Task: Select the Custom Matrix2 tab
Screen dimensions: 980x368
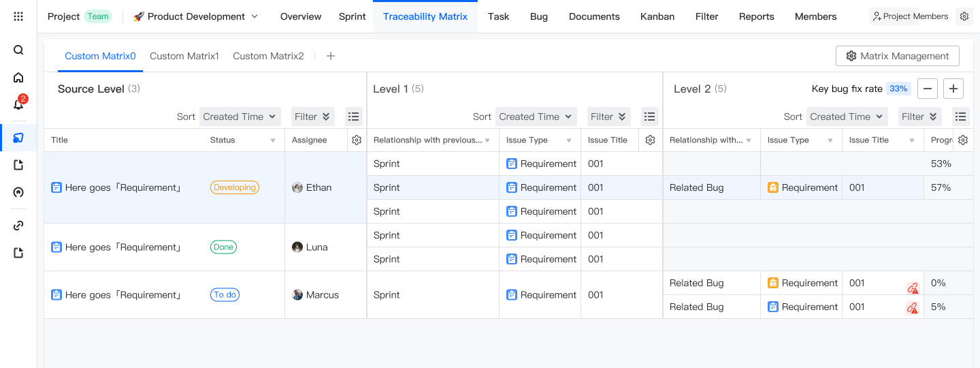Action: point(268,56)
